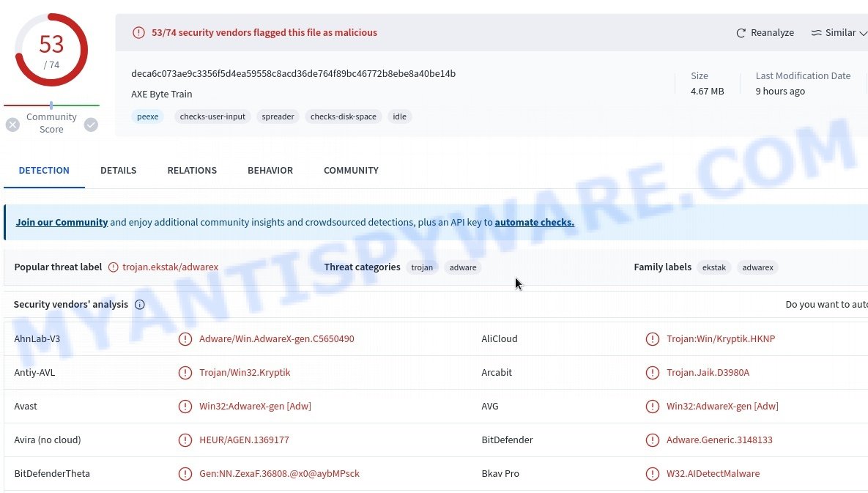Screen dimensions: 868x493
Task: Select the idle tag
Action: click(400, 116)
